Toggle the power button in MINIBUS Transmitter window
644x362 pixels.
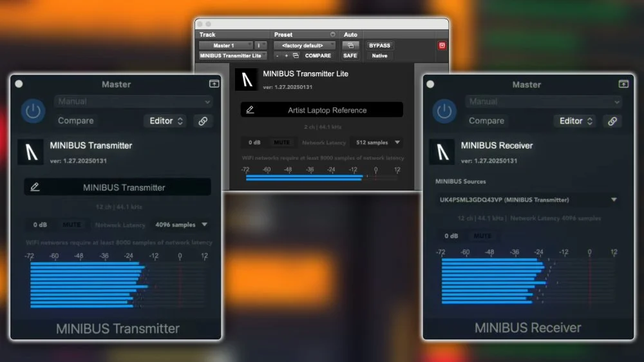point(33,111)
